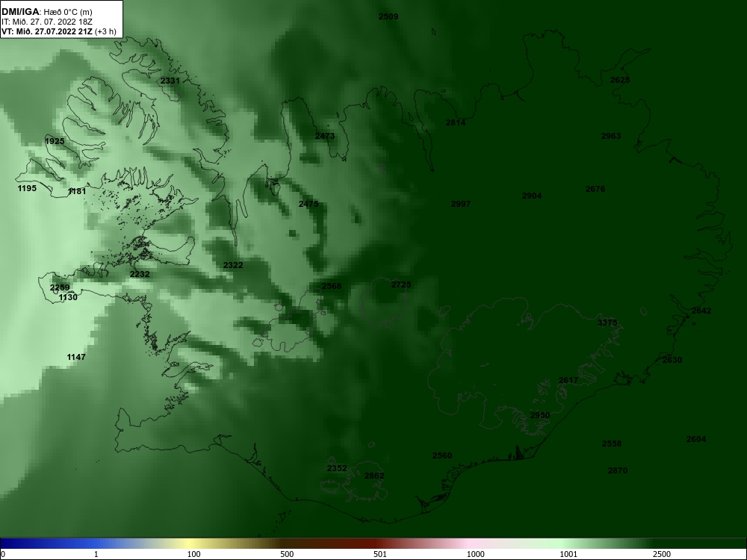Click the 2862 value on the map
Screen dimensions: 747x560
[374, 476]
